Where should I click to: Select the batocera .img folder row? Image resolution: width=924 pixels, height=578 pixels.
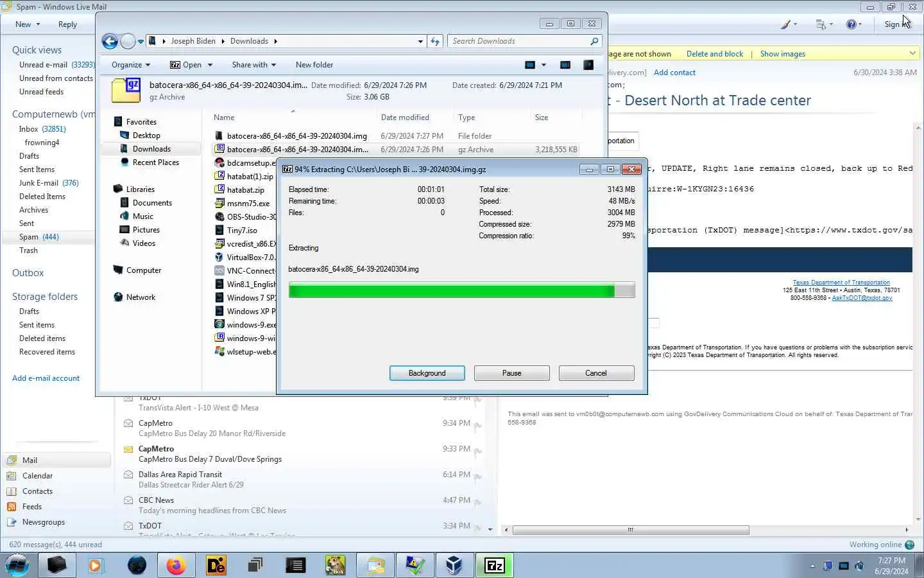[x=395, y=136]
